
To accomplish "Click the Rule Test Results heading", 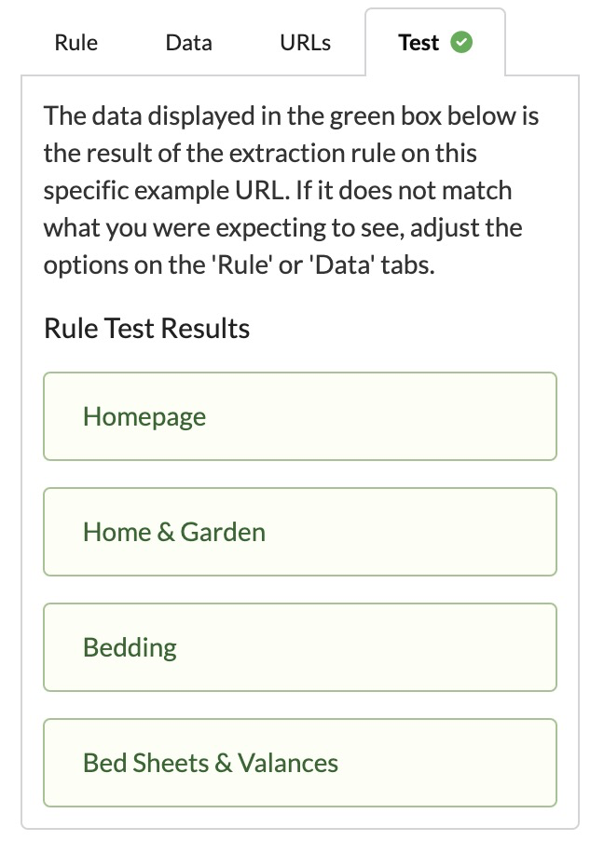I will coord(147,328).
